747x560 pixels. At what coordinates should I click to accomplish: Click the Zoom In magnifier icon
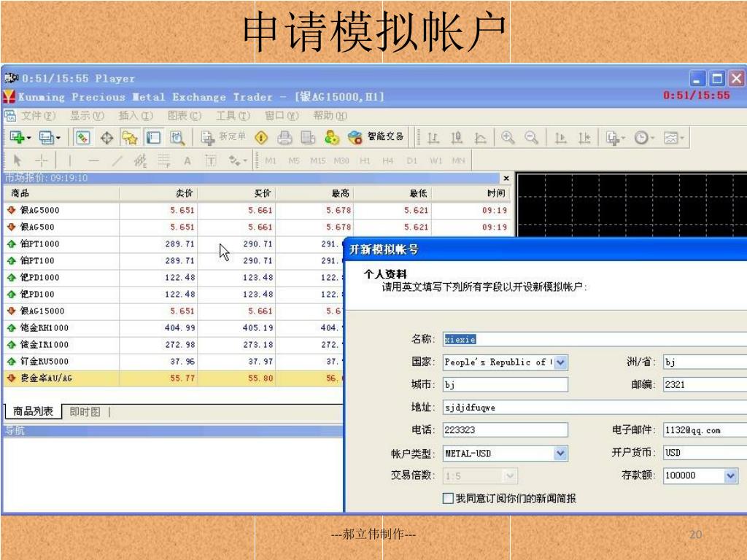[x=508, y=138]
